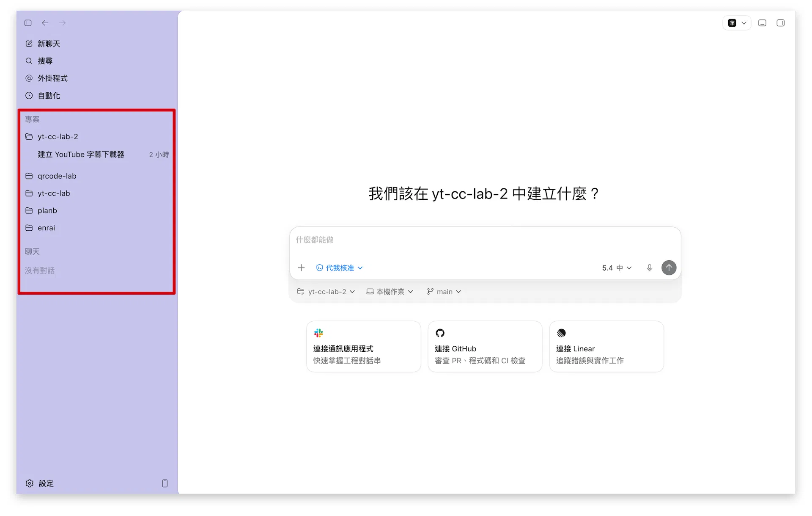Click the plugin icon beside 外掛程式
The width and height of the screenshot is (812, 516).
point(29,78)
